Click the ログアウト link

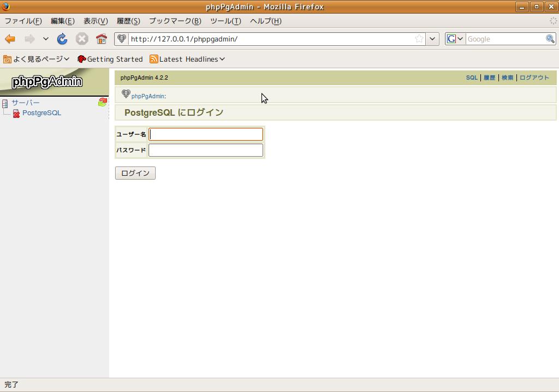coord(534,78)
